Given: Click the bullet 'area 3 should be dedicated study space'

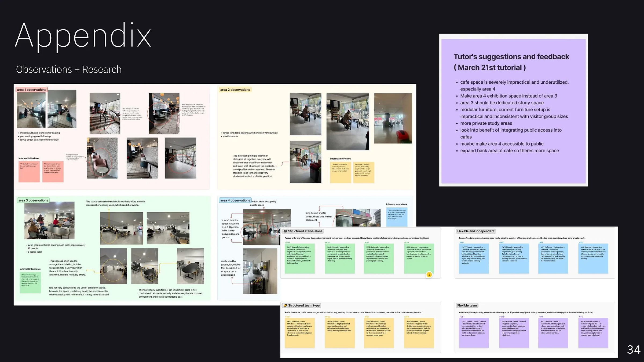Looking at the screenshot, I should (x=502, y=103).
